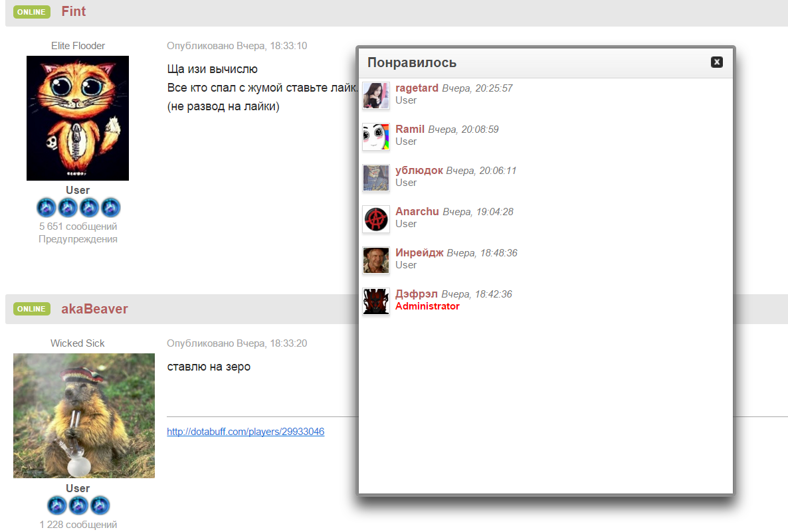Click Fint's cat avatar image

(77, 118)
